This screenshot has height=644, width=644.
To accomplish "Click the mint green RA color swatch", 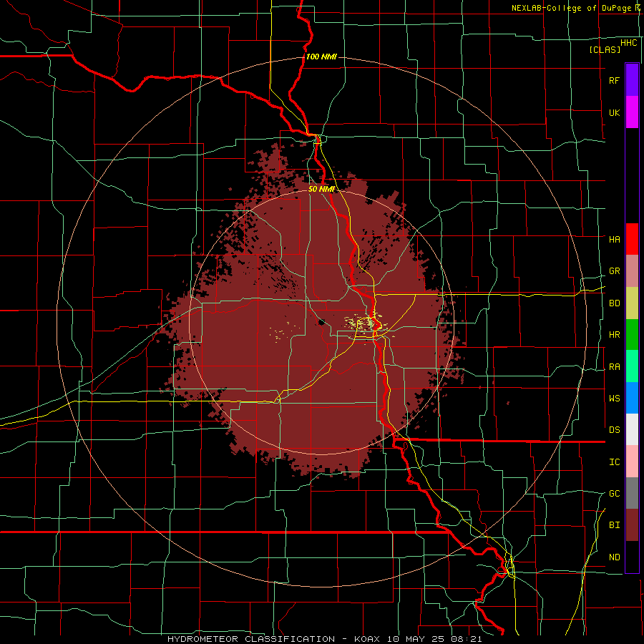I will click(632, 366).
